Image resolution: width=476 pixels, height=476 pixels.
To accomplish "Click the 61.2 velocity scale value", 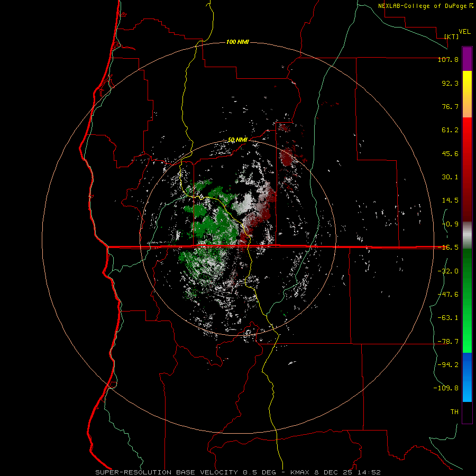I will pyautogui.click(x=450, y=130).
